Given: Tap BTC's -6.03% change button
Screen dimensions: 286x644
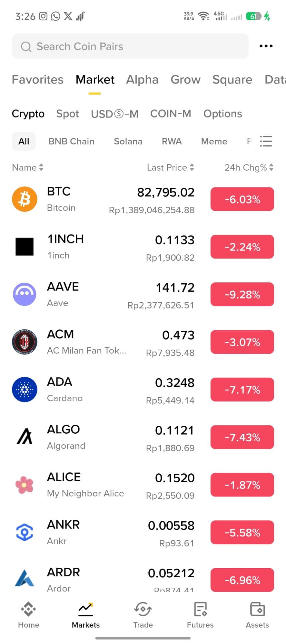Looking at the screenshot, I should [x=242, y=199].
